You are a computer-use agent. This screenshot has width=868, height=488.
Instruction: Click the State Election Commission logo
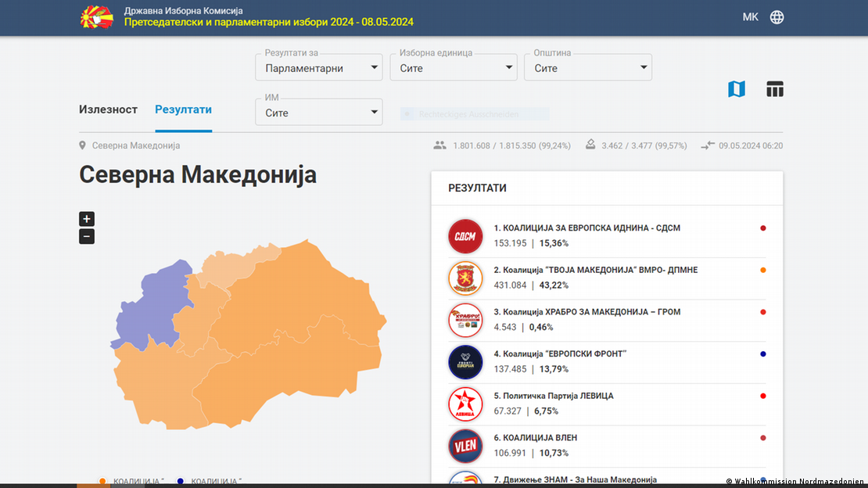point(97,17)
